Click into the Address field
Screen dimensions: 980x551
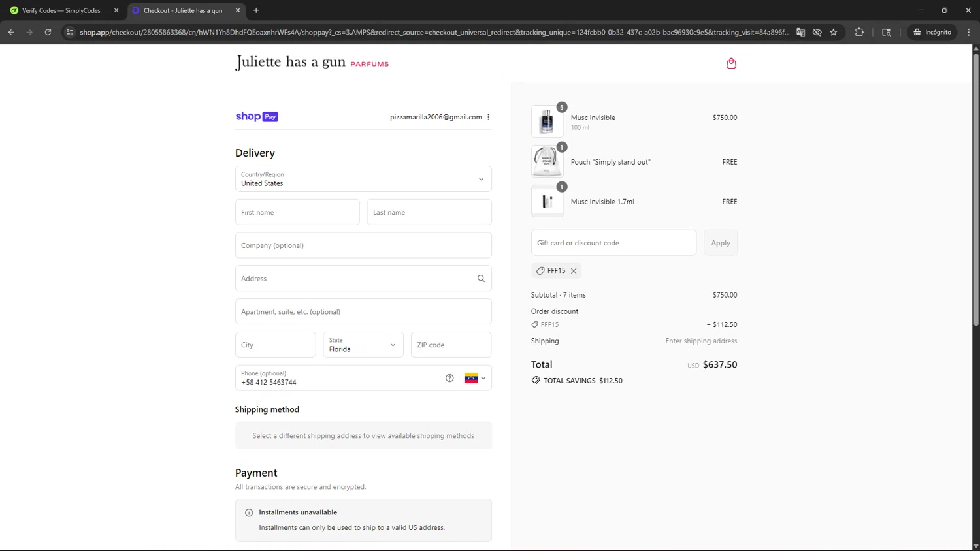[x=363, y=279]
